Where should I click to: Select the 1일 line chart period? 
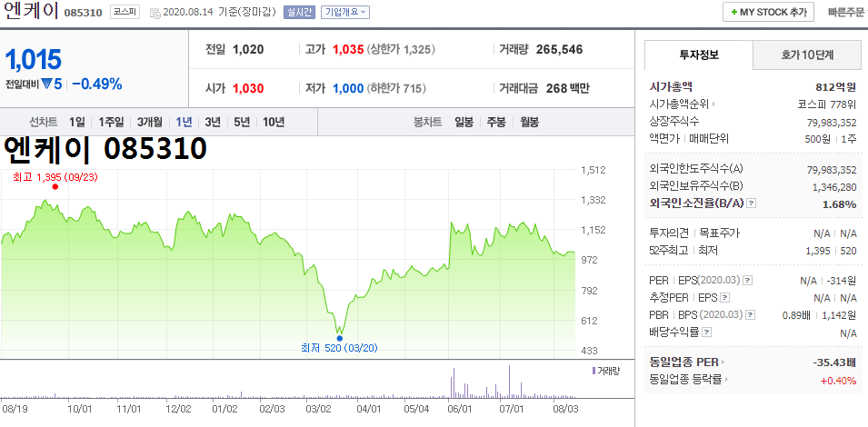tap(77, 123)
